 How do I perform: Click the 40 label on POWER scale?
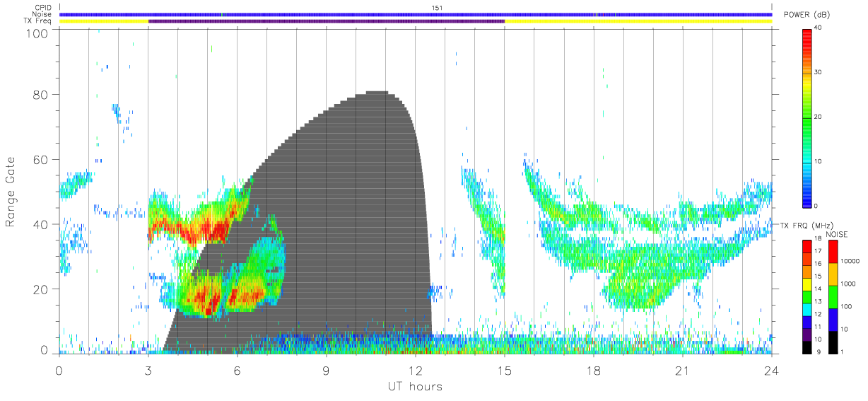tap(819, 28)
